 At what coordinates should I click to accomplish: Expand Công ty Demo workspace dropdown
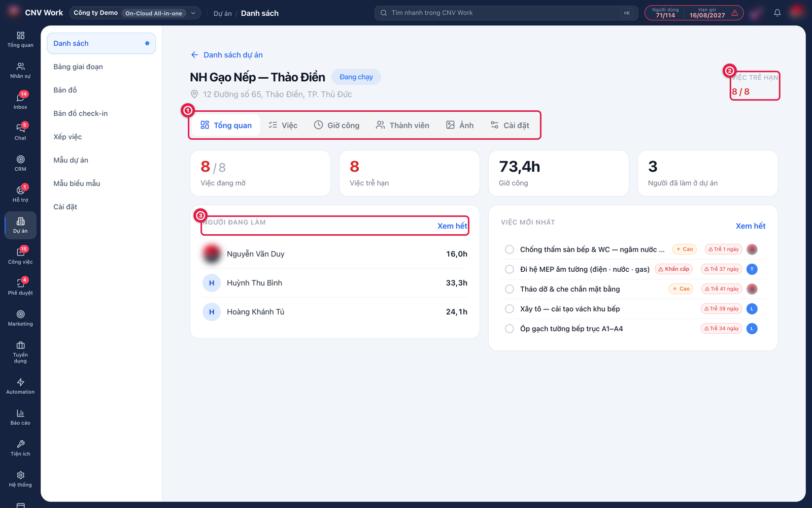134,13
